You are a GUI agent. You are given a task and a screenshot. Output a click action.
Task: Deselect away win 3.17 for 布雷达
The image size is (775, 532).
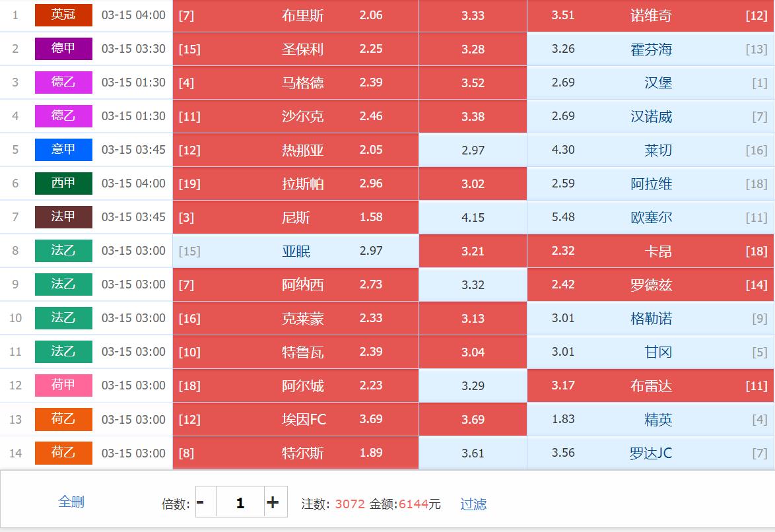click(x=651, y=385)
